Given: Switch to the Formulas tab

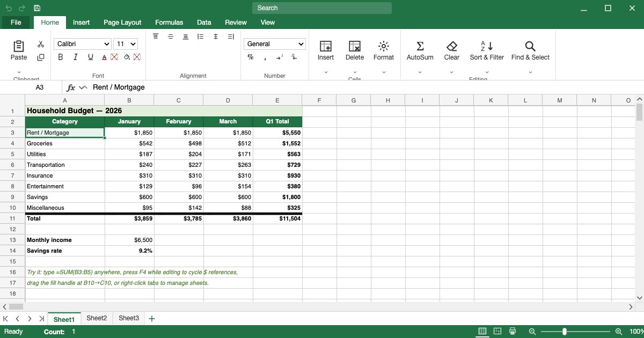Looking at the screenshot, I should 169,23.
